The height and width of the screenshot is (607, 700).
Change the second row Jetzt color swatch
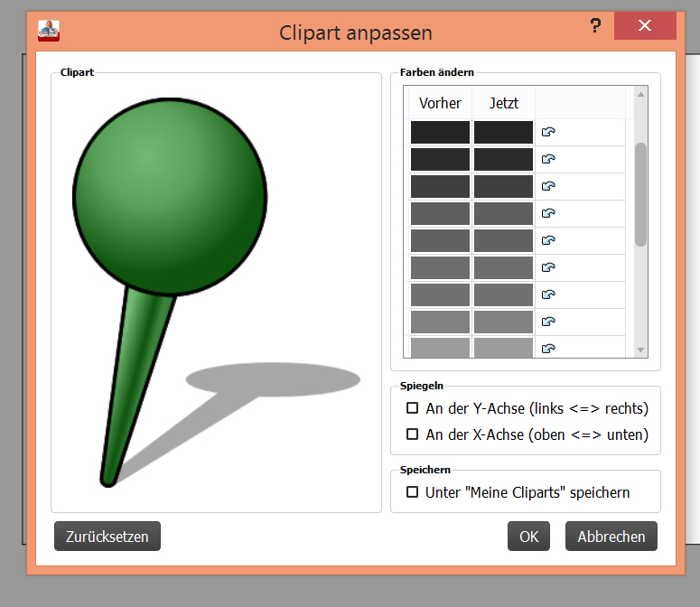pyautogui.click(x=503, y=159)
